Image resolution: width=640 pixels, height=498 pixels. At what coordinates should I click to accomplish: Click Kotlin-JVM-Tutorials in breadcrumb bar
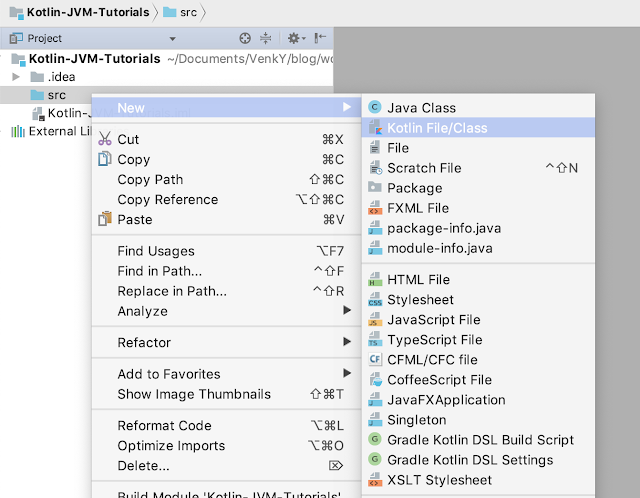[88, 12]
